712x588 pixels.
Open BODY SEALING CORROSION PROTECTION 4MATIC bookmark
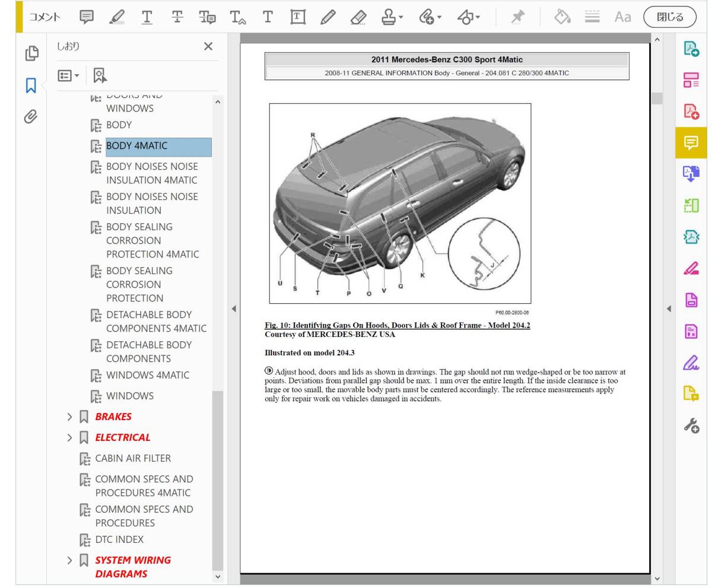pos(152,240)
